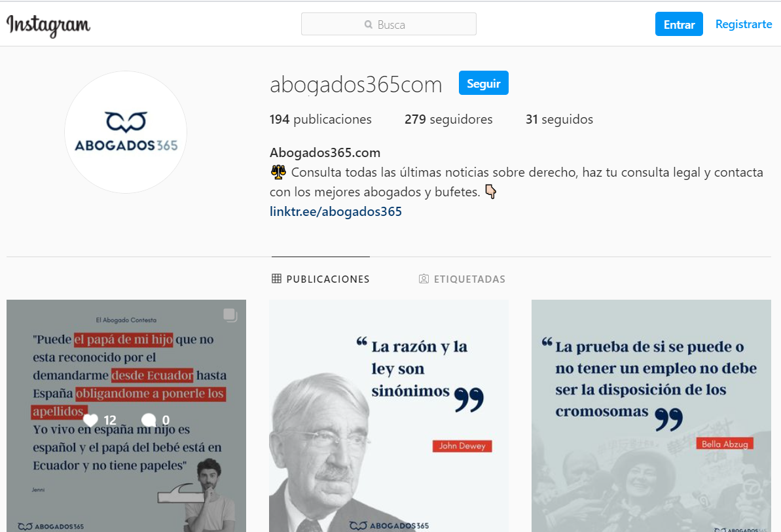
Task: Click the Instagram logo
Action: pyautogui.click(x=48, y=25)
